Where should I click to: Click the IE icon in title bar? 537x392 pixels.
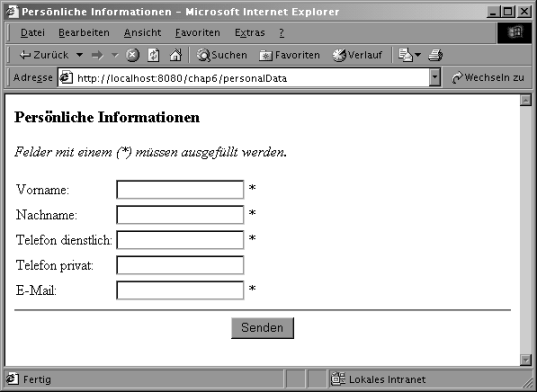coord(12,11)
